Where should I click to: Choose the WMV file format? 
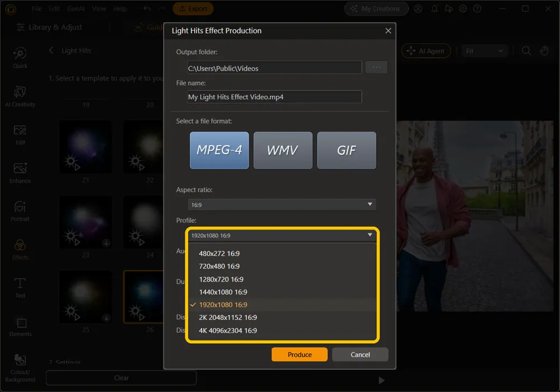tap(283, 150)
